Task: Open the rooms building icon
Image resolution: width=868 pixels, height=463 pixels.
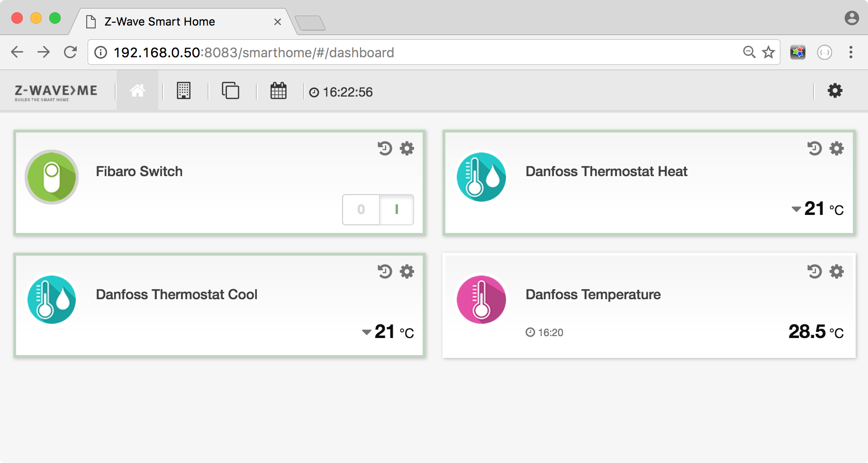Action: point(184,90)
